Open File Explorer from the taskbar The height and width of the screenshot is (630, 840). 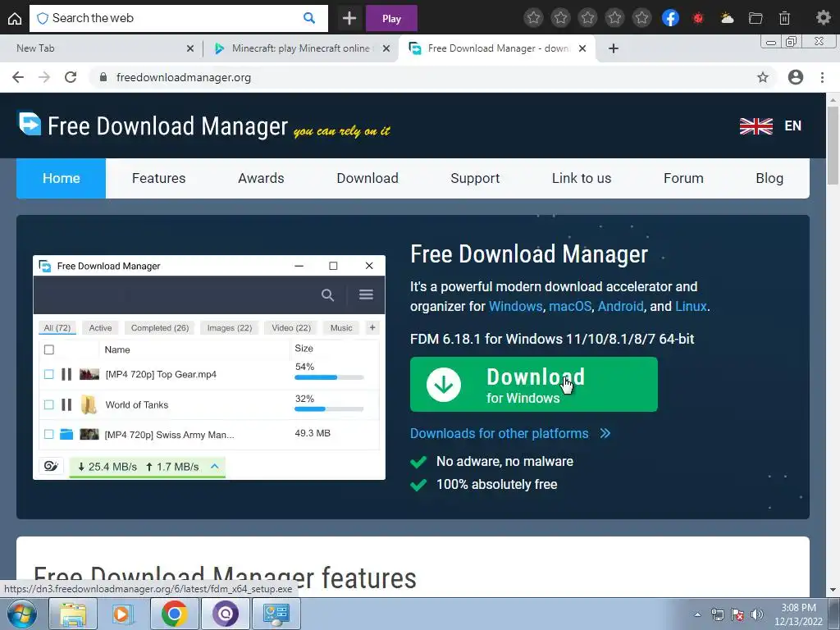(x=73, y=614)
